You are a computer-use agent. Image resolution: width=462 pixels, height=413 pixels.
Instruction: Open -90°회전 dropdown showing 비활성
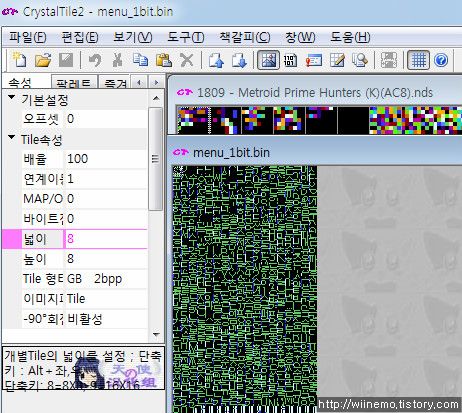pos(106,319)
